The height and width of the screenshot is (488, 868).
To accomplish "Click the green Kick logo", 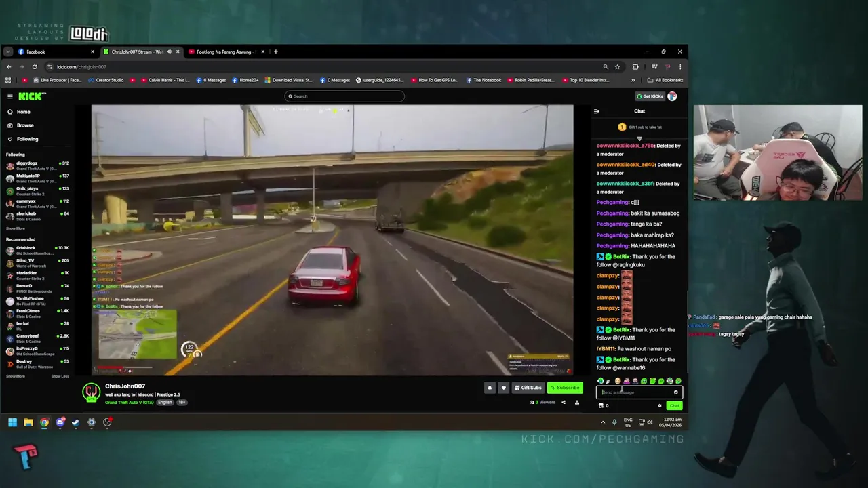I will coord(31,96).
